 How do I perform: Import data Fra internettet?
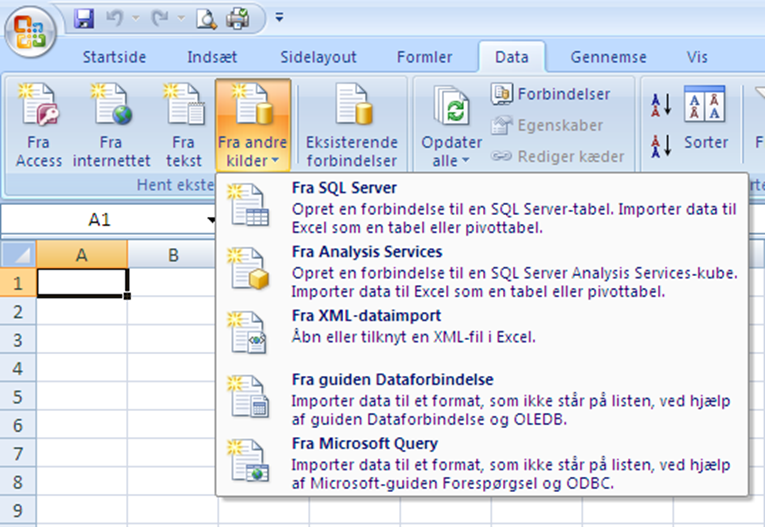click(111, 125)
